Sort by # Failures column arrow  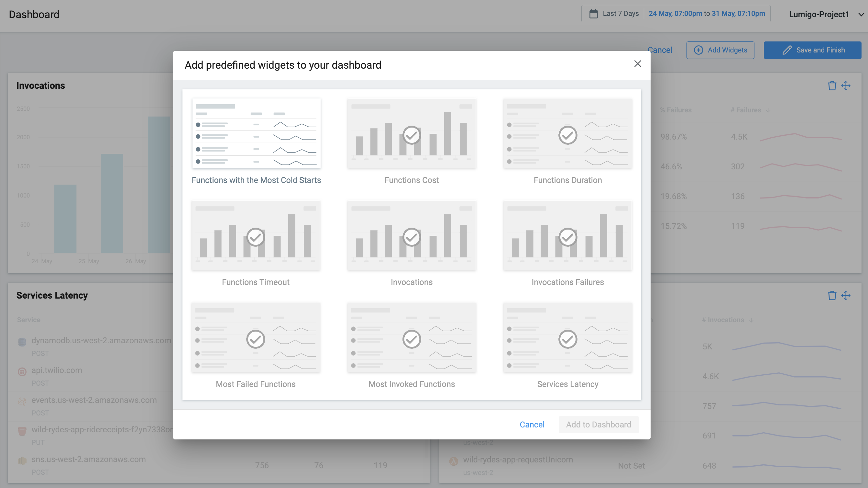click(x=768, y=110)
